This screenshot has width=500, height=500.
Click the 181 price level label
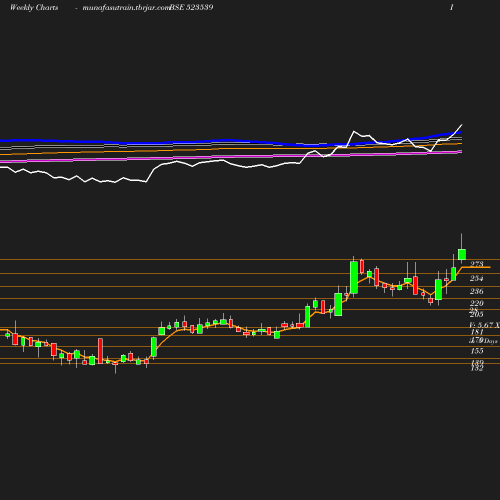click(x=477, y=332)
